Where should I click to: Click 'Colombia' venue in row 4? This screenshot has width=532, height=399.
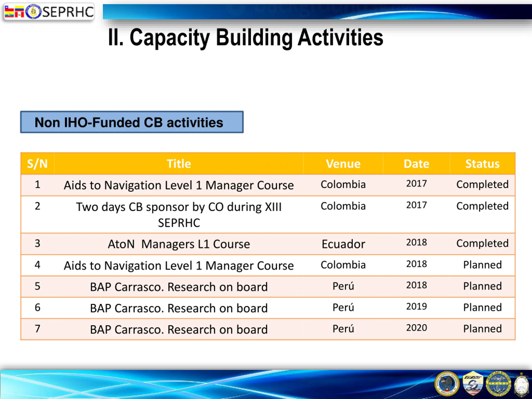[343, 265]
